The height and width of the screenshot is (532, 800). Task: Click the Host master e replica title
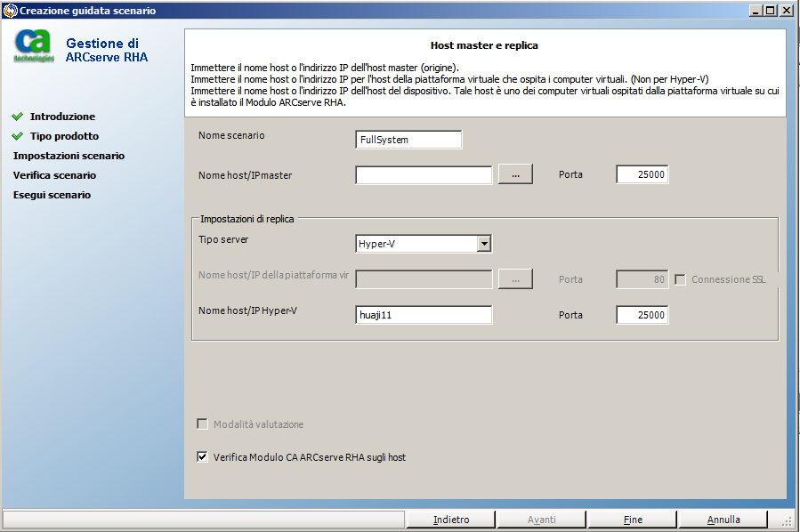tap(484, 45)
